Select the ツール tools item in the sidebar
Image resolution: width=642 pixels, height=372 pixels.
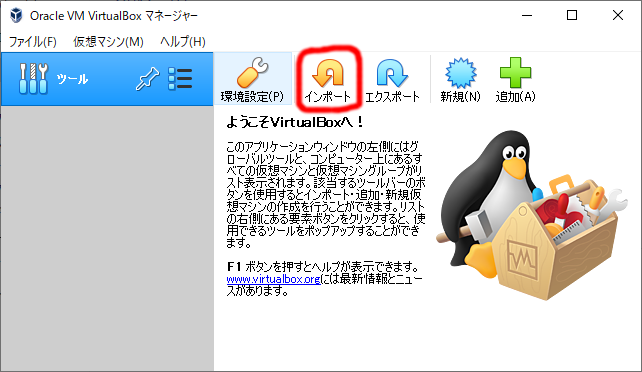107,79
